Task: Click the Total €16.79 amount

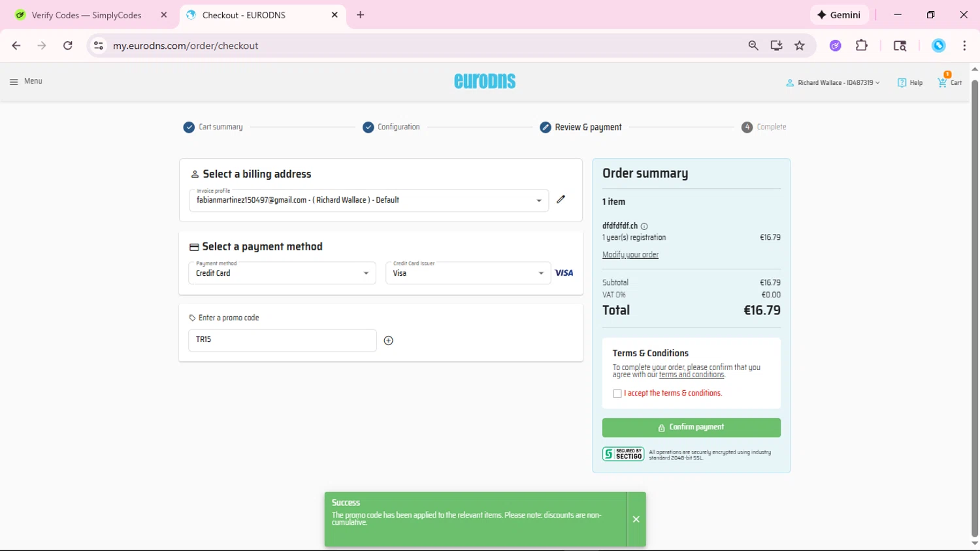Action: (x=762, y=310)
